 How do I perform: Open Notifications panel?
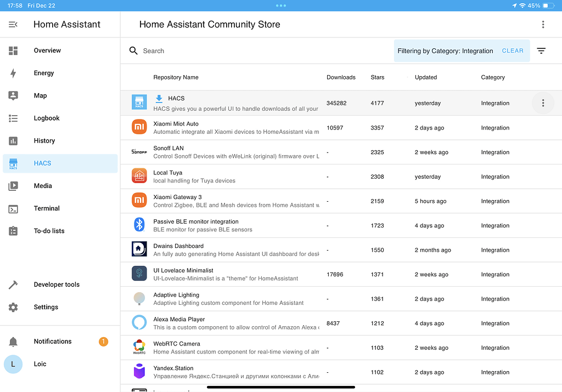click(53, 342)
